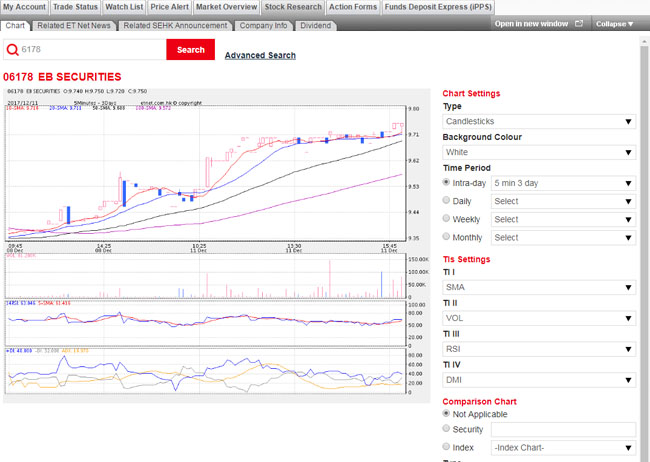This screenshot has width=650, height=462.
Task: Select the Monthly time period radio
Action: [x=446, y=236]
